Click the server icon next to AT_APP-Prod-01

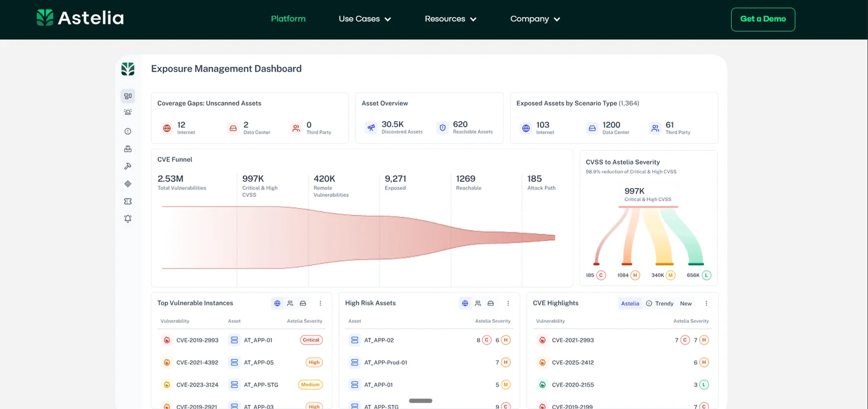354,363
